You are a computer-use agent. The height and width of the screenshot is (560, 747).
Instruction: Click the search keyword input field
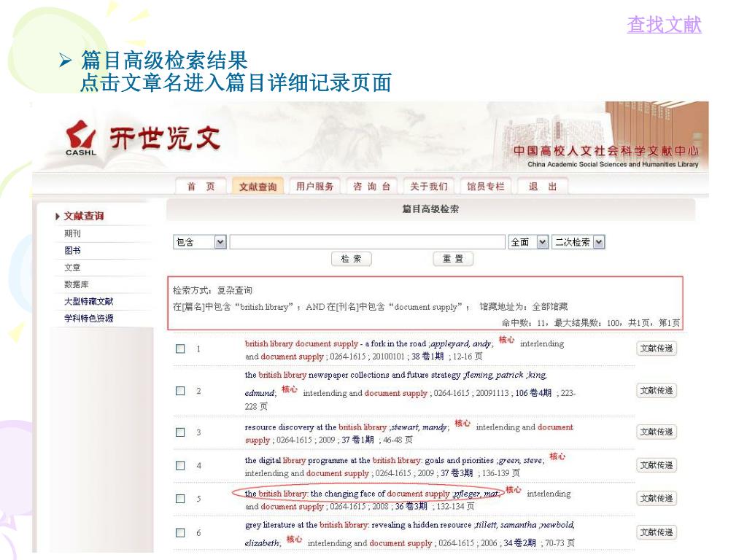click(x=368, y=242)
